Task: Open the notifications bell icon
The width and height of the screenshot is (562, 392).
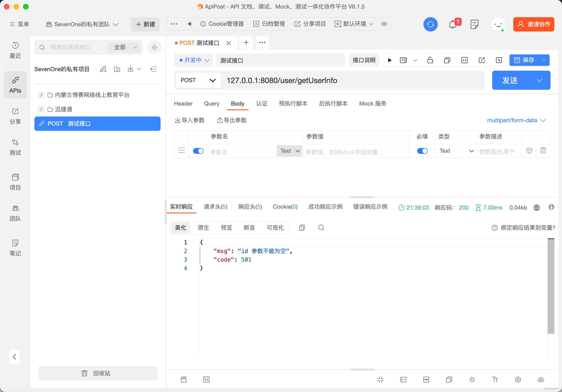Action: tap(452, 24)
